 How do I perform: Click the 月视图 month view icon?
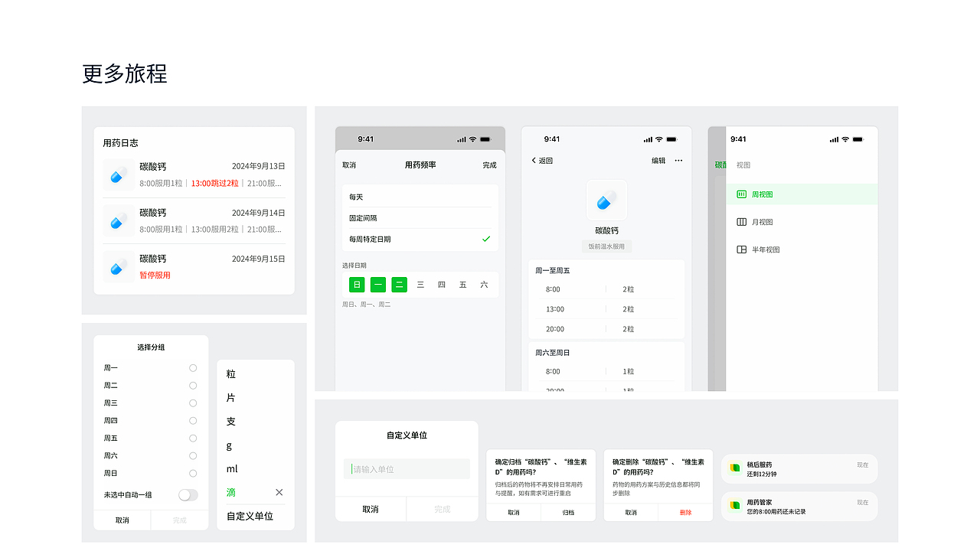coord(741,222)
